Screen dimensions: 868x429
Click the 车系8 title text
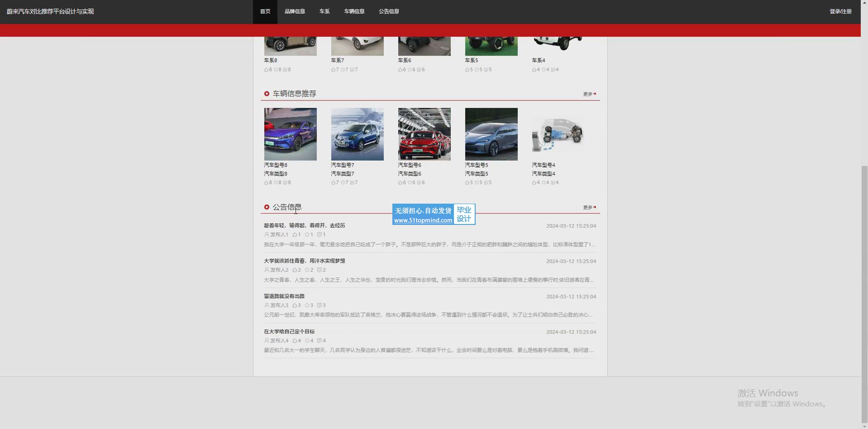(271, 60)
